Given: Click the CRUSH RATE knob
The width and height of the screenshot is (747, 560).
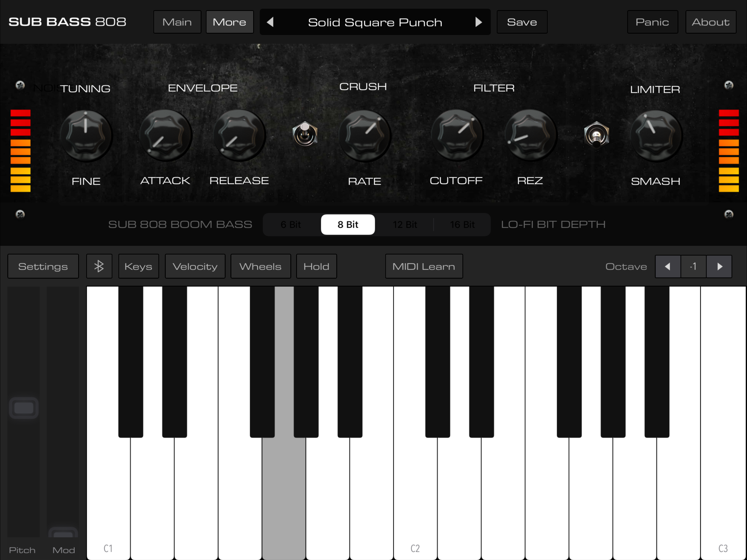Looking at the screenshot, I should point(364,135).
